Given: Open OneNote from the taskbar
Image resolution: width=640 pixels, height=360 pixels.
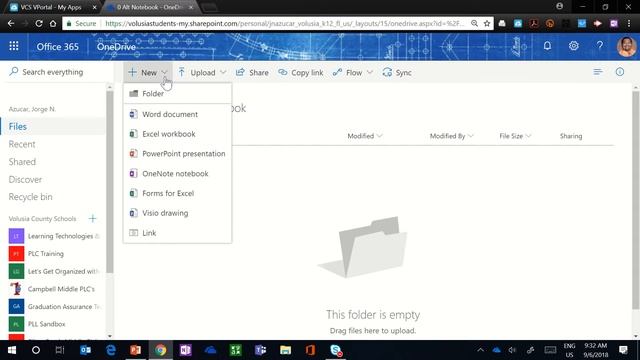Looking at the screenshot, I should pyautogui.click(x=185, y=350).
